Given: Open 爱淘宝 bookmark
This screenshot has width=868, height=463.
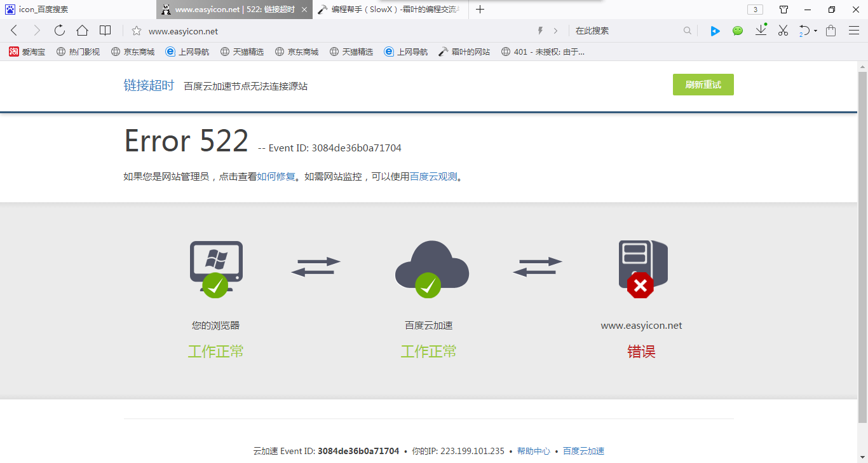Looking at the screenshot, I should point(27,52).
